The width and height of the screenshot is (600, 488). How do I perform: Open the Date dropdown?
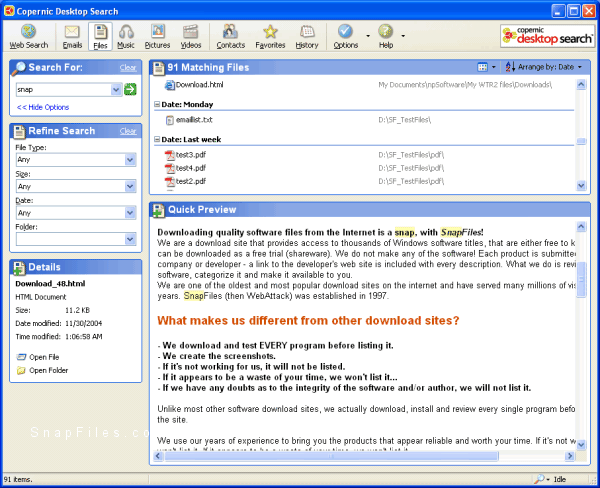130,213
